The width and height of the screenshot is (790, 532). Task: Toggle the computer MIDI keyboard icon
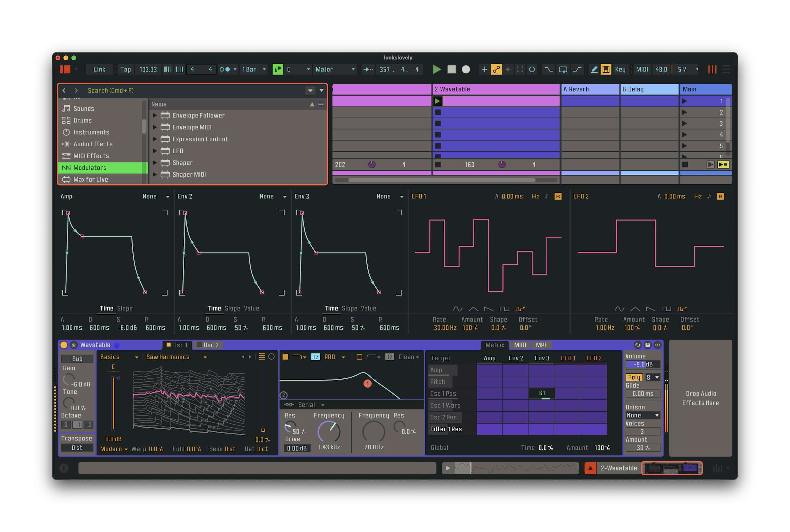[606, 69]
